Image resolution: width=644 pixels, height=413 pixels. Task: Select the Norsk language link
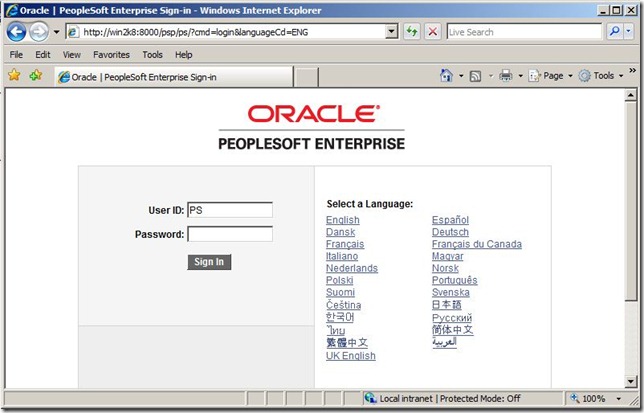(445, 268)
